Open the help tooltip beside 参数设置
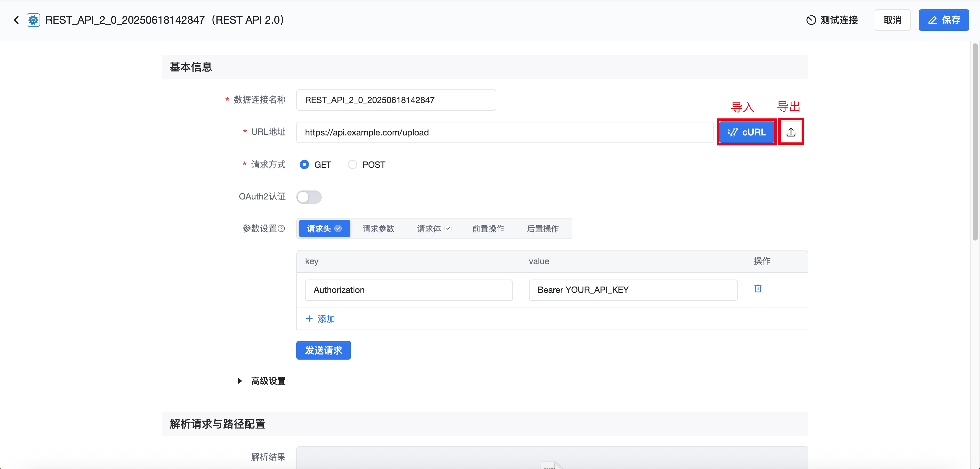The image size is (980, 469). click(x=282, y=228)
